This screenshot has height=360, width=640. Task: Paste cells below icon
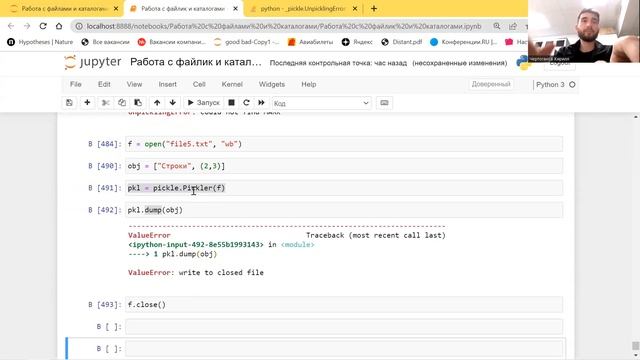[138, 103]
